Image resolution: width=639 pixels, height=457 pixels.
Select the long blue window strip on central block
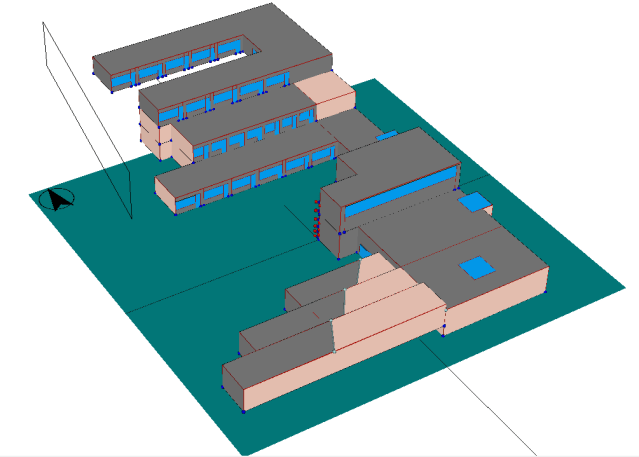(400, 194)
